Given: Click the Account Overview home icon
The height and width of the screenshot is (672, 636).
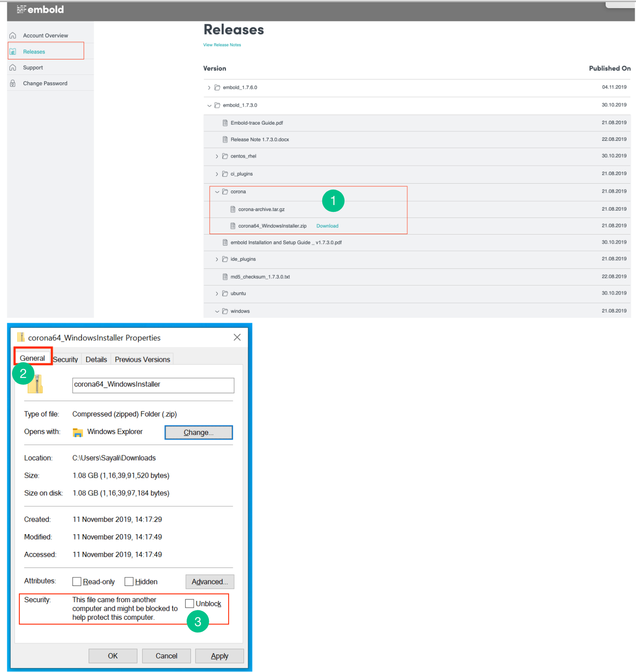Looking at the screenshot, I should 13,36.
